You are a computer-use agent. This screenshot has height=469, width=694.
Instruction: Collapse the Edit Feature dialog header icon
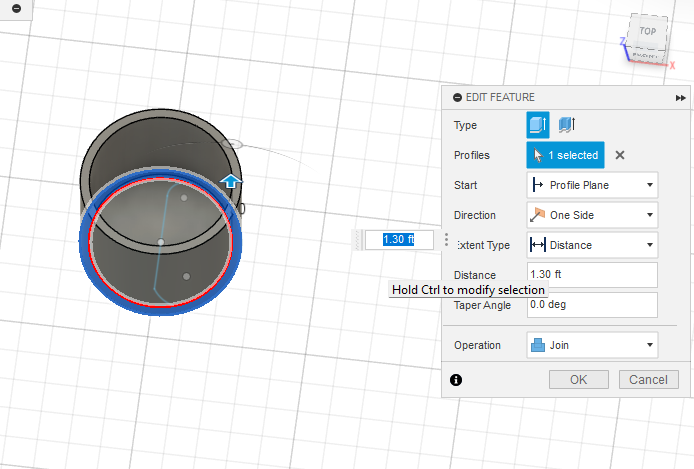pyautogui.click(x=457, y=97)
